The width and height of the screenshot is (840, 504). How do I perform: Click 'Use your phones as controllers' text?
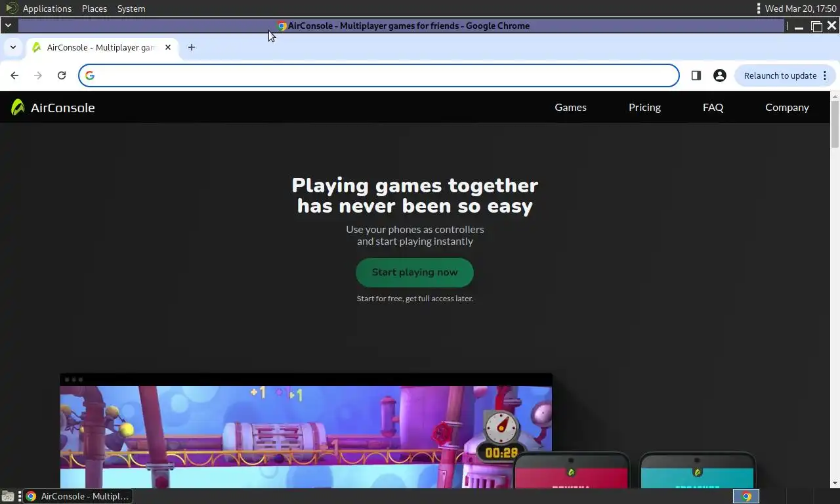pos(415,229)
